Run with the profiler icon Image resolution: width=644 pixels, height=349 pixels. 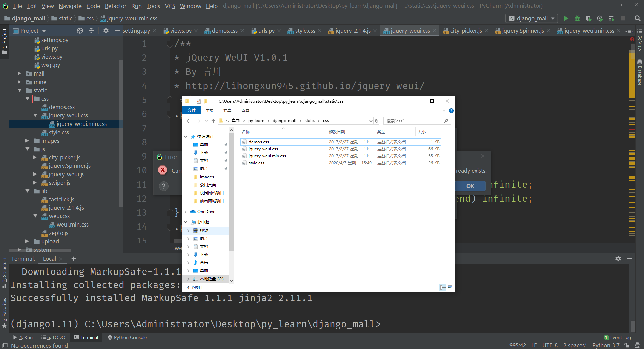600,18
